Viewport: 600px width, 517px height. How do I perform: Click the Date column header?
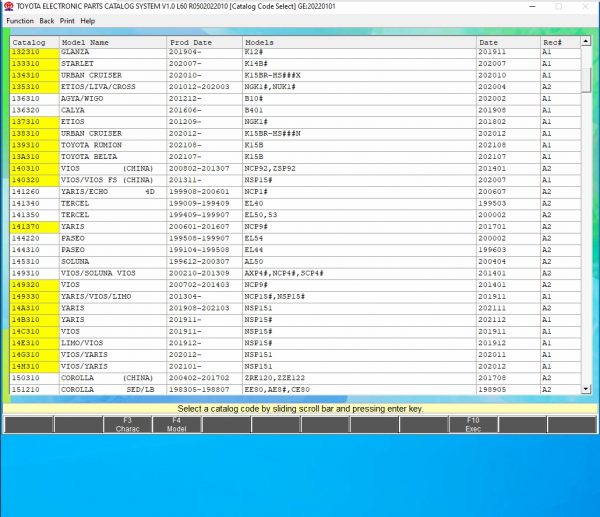tap(508, 42)
